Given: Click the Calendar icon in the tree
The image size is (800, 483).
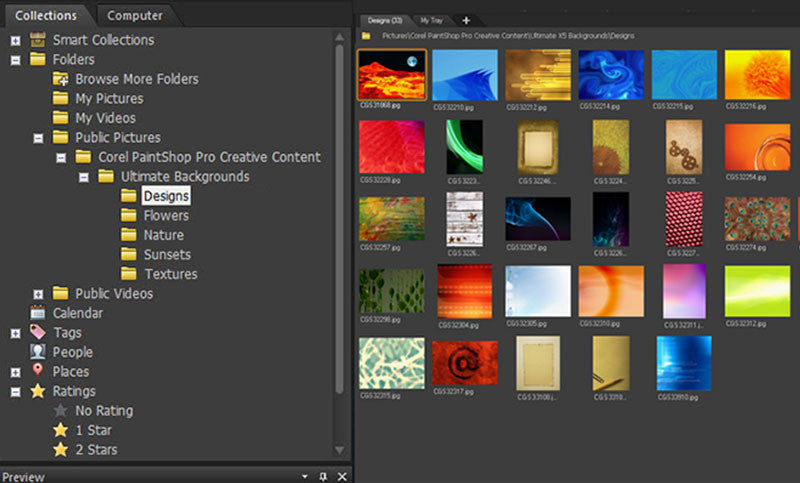Looking at the screenshot, I should click(38, 313).
